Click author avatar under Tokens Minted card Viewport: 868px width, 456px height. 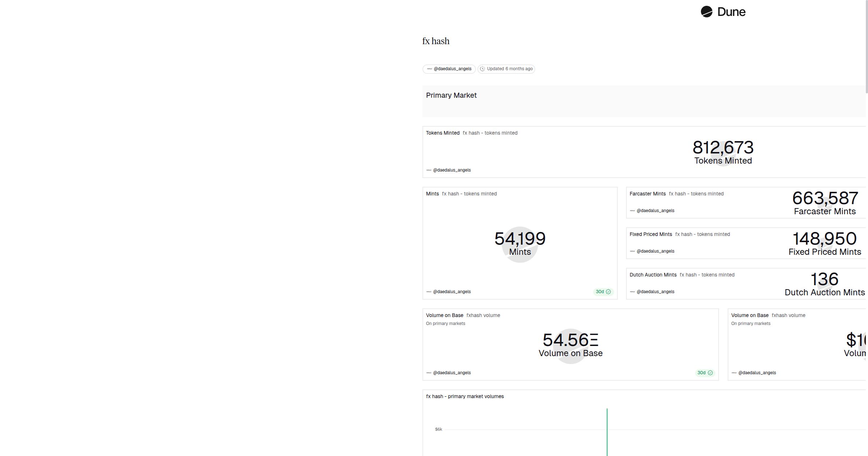pyautogui.click(x=429, y=170)
